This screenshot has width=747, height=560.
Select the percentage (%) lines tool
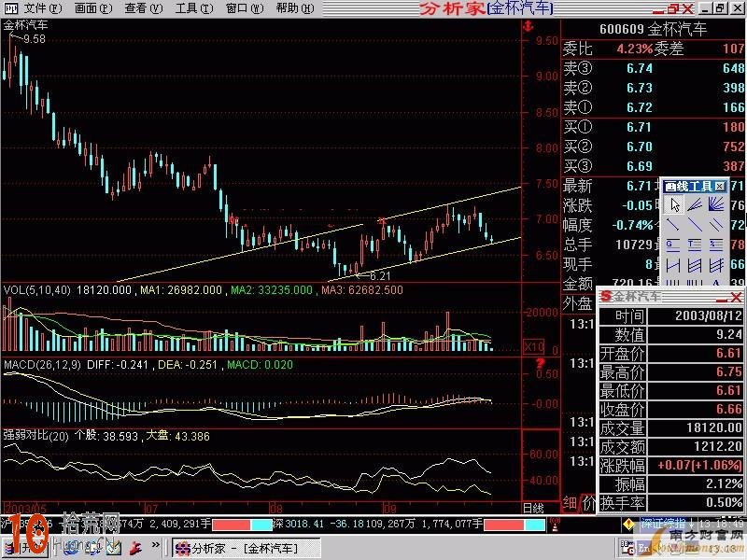pos(716,245)
